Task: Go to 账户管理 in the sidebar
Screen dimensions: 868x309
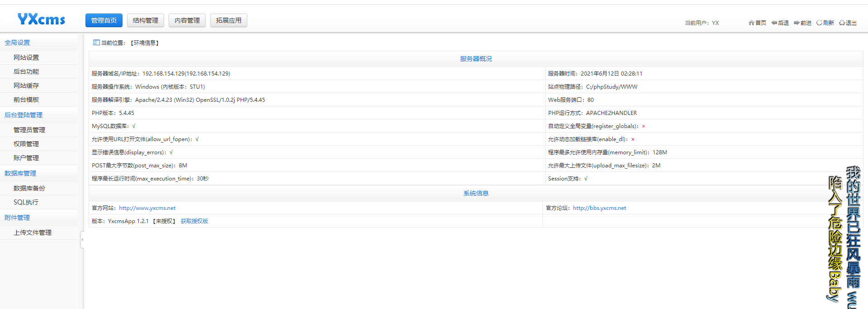Action: click(x=26, y=158)
